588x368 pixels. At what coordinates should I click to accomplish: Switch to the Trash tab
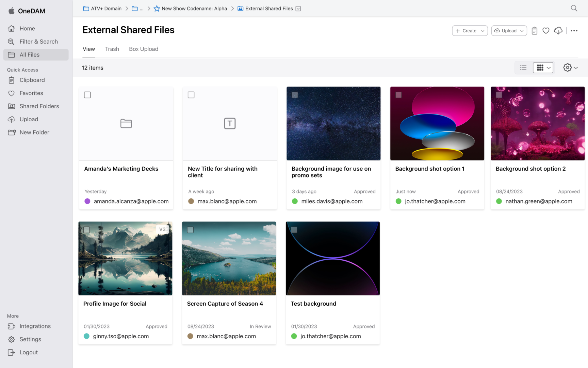click(x=112, y=49)
